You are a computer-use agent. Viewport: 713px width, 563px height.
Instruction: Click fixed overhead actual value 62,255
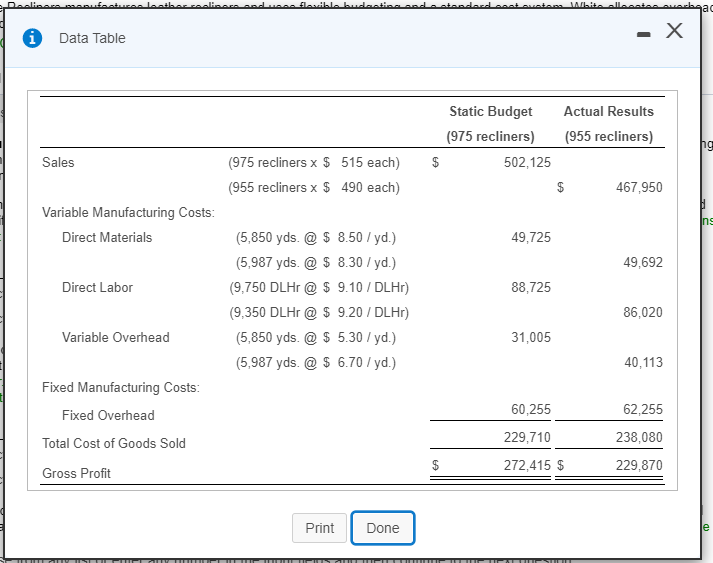[643, 409]
